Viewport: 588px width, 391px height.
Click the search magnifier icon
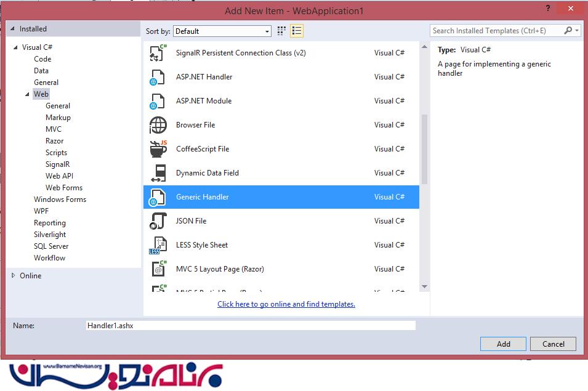pyautogui.click(x=568, y=30)
